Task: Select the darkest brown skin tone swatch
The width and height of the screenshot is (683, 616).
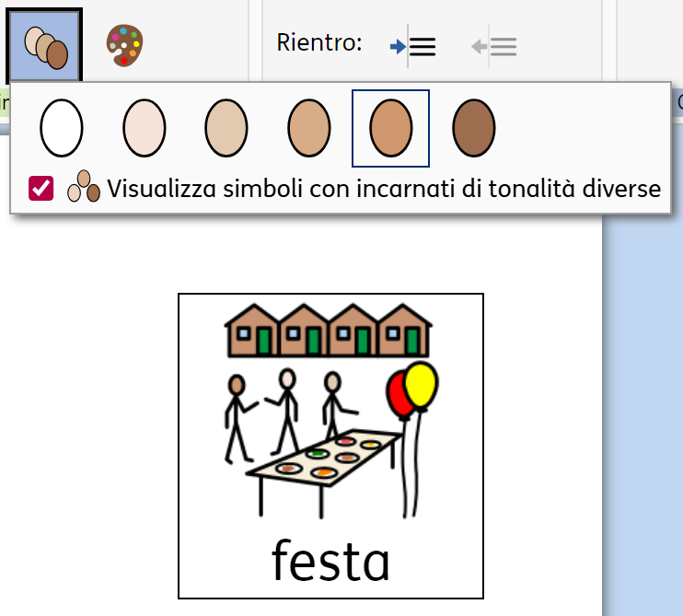Action: pyautogui.click(x=473, y=128)
